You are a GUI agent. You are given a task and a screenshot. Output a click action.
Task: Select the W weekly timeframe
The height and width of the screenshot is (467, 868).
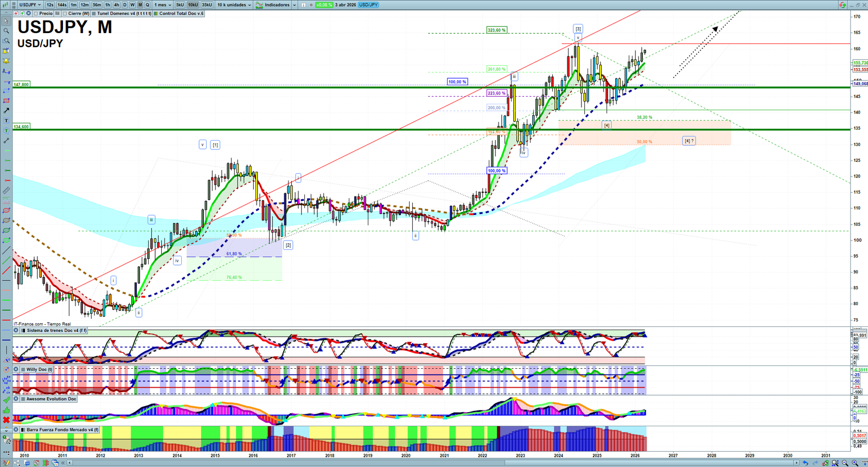(x=132, y=5)
